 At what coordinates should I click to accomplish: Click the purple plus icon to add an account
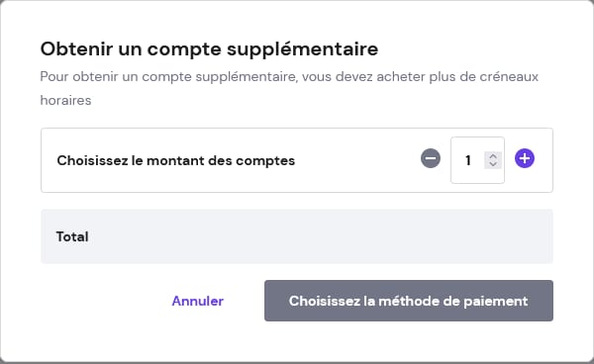[525, 158]
